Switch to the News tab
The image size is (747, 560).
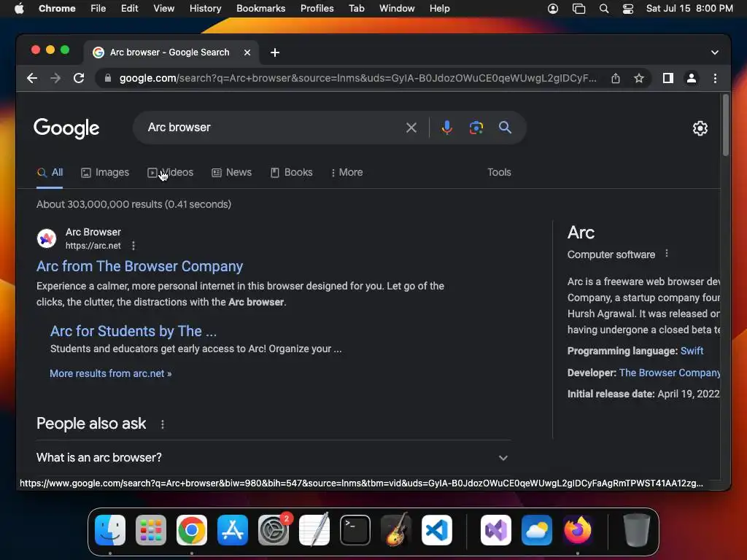click(231, 172)
